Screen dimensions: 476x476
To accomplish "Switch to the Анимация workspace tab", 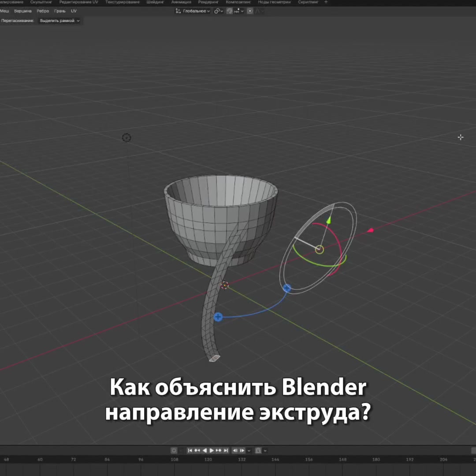I will point(181,2).
